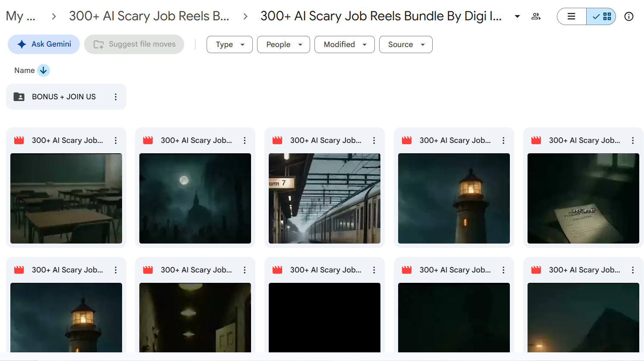Open more options for the dark mountain slope video

click(x=633, y=270)
